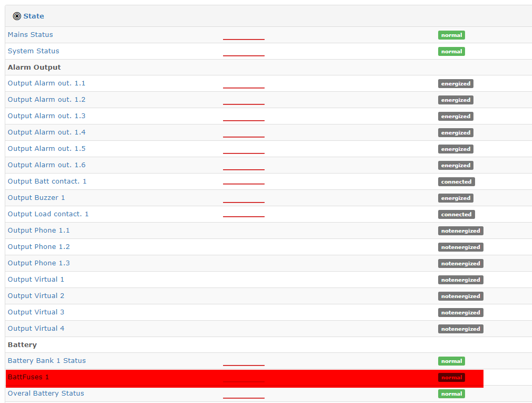This screenshot has height=403, width=532.
Task: Click the Battery section header
Action: pos(22,344)
